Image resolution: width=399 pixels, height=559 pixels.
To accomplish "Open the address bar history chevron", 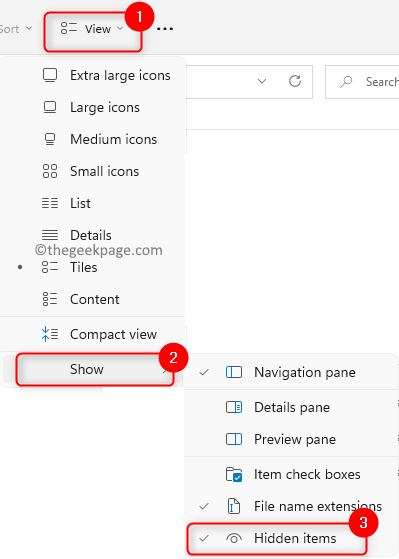I will coord(262,81).
